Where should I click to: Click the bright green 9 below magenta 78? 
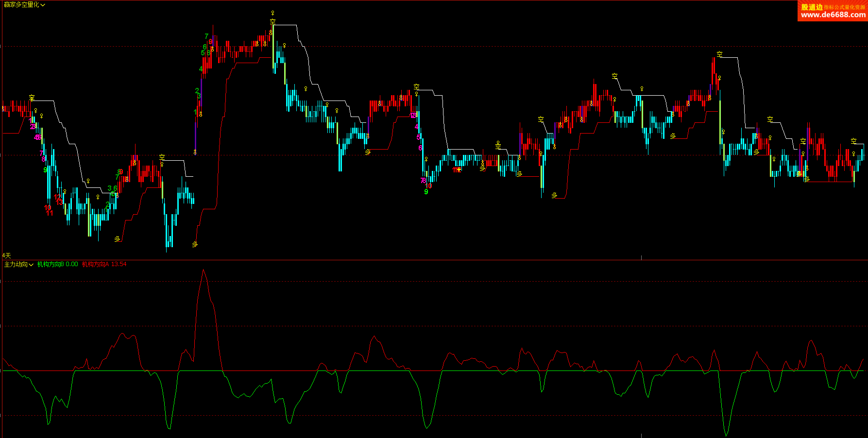tap(426, 192)
